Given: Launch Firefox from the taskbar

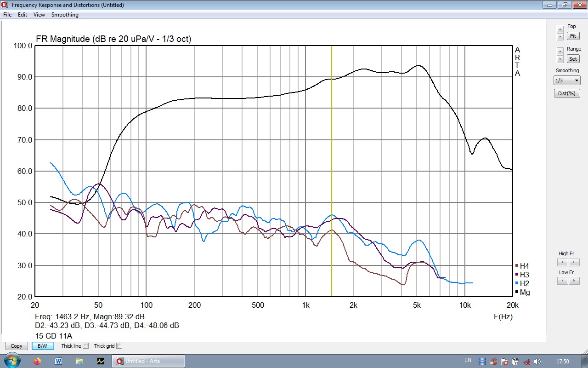Looking at the screenshot, I should (37, 361).
